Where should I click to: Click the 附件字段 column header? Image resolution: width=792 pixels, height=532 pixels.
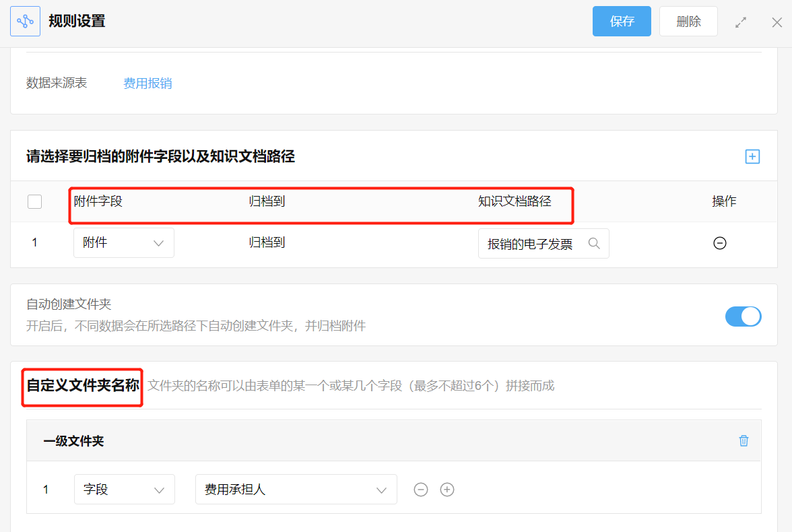tap(98, 201)
